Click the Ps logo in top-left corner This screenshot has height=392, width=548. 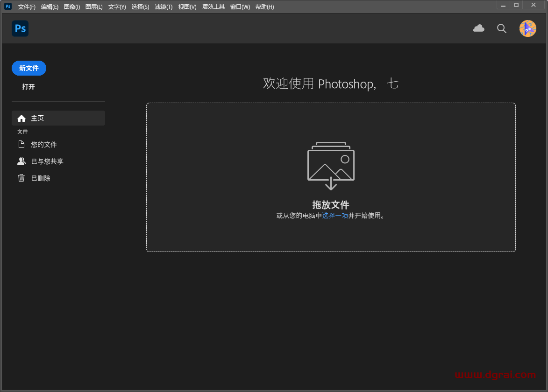coord(20,28)
